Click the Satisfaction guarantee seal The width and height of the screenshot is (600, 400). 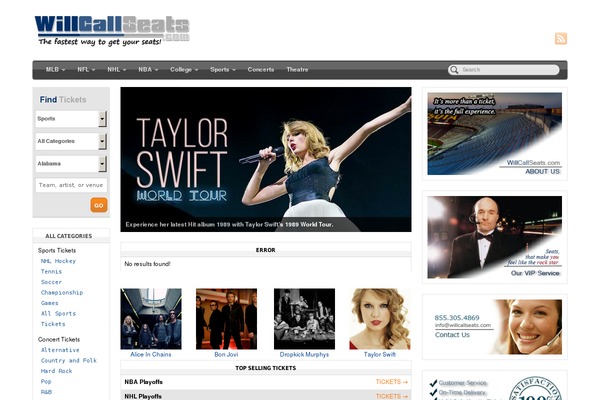[x=535, y=388]
